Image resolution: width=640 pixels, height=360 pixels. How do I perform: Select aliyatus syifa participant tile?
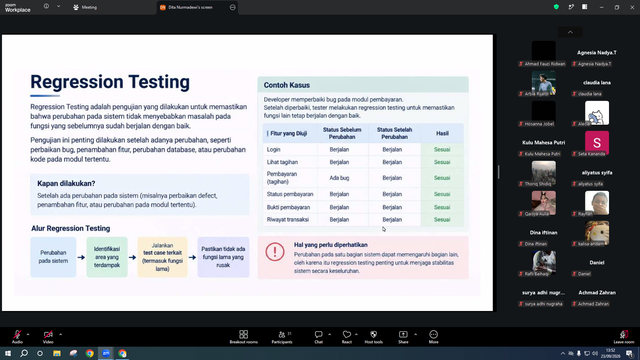pyautogui.click(x=597, y=175)
